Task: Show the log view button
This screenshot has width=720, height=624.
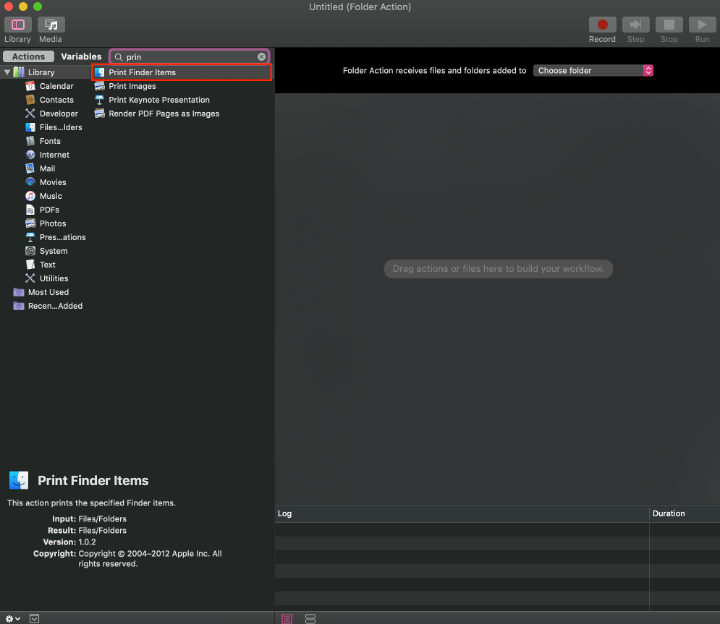Action: click(x=287, y=618)
